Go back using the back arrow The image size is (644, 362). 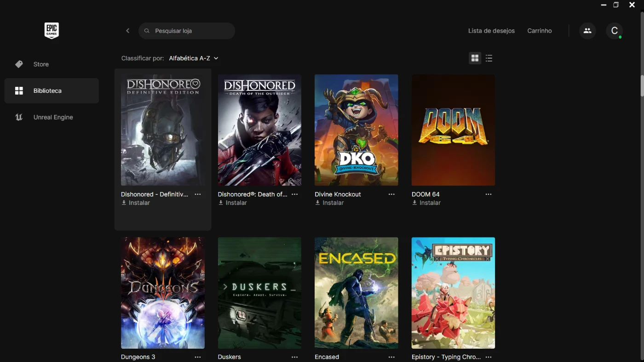pyautogui.click(x=128, y=31)
